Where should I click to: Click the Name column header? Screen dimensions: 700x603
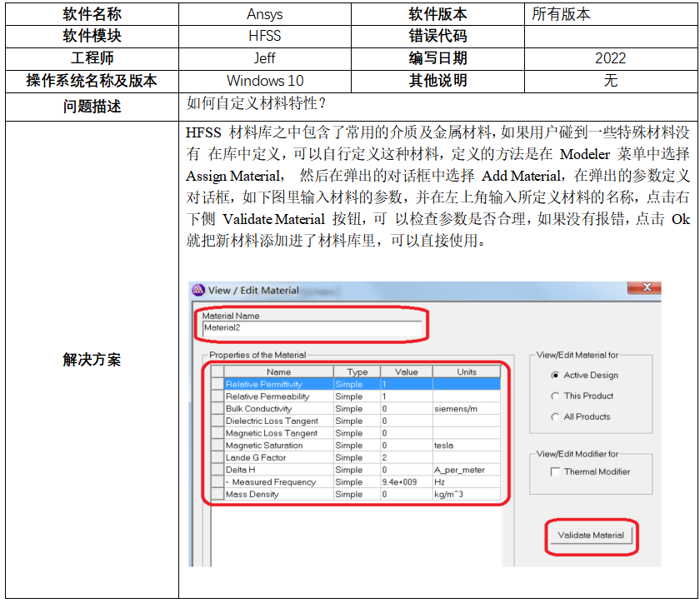pos(278,372)
